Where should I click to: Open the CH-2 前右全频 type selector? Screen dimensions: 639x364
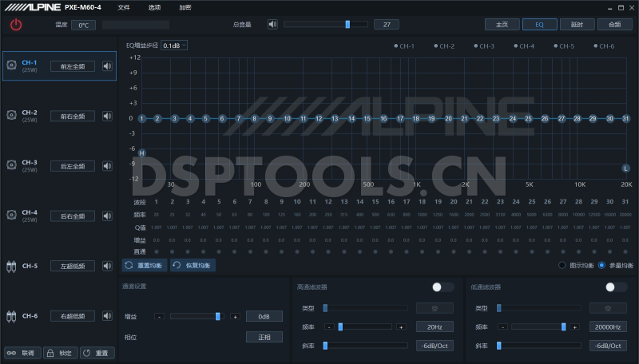point(73,116)
